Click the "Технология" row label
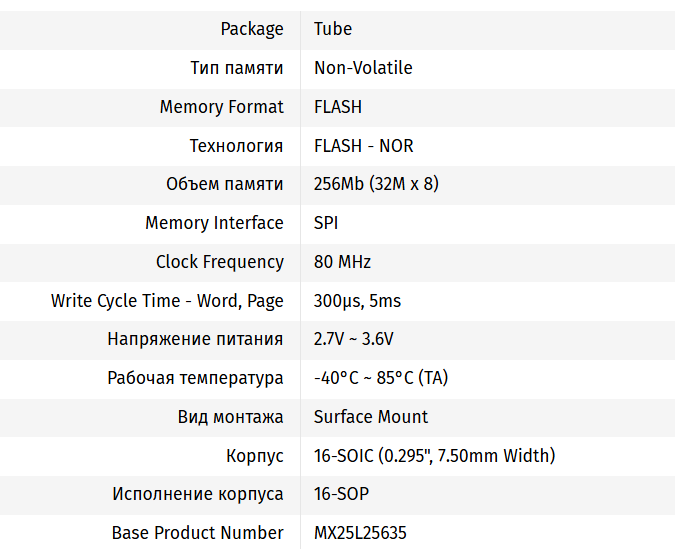Viewport: 675px width, 549px height. (x=236, y=146)
